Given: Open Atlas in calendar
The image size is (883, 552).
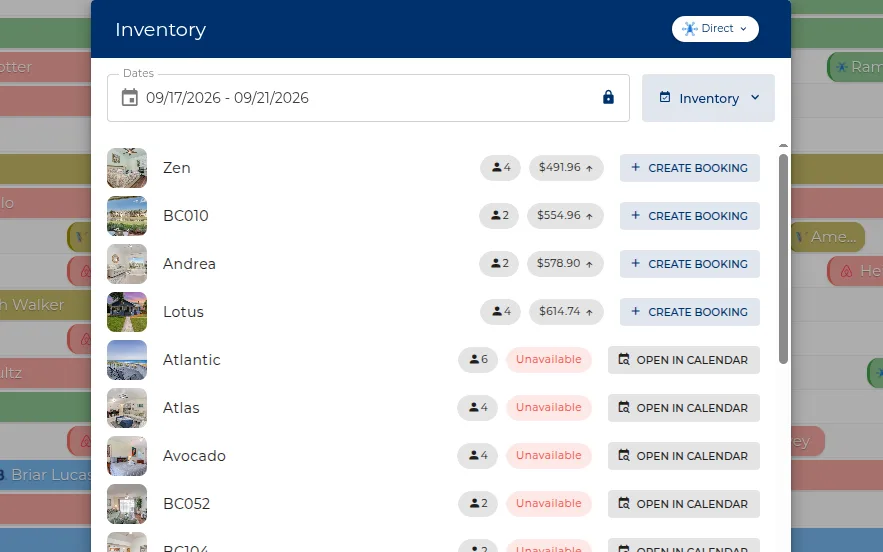Looking at the screenshot, I should tap(684, 408).
